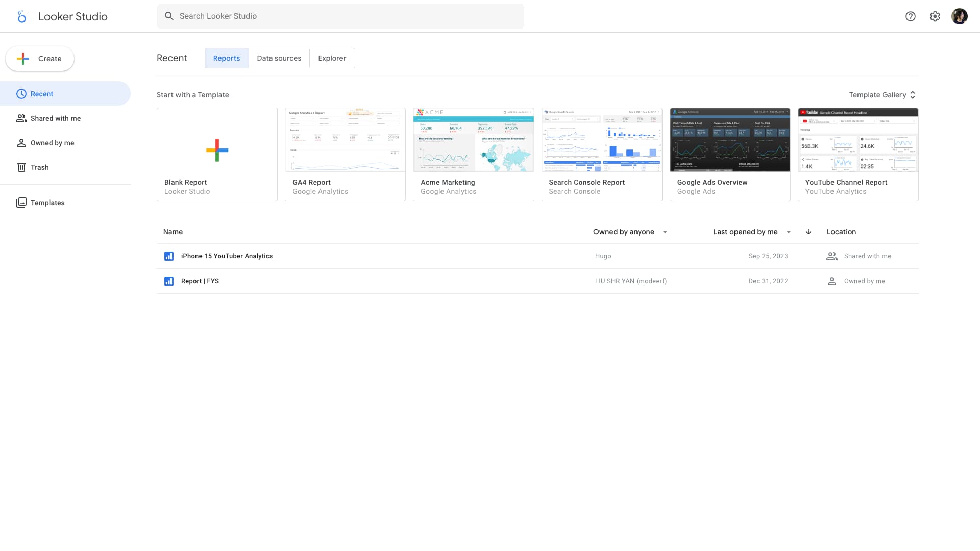Viewport: 980px width, 551px height.
Task: Click the Shared with me people icon in sidebar
Action: tap(21, 118)
